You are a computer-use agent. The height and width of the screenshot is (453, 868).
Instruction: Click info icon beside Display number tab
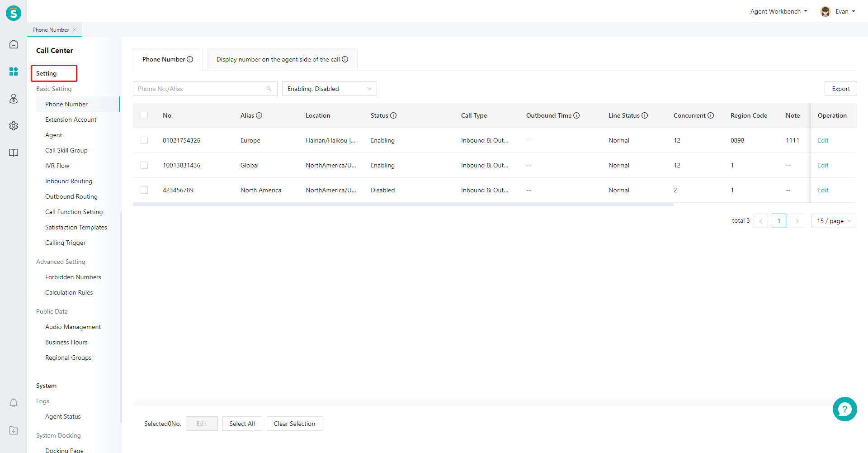click(345, 59)
